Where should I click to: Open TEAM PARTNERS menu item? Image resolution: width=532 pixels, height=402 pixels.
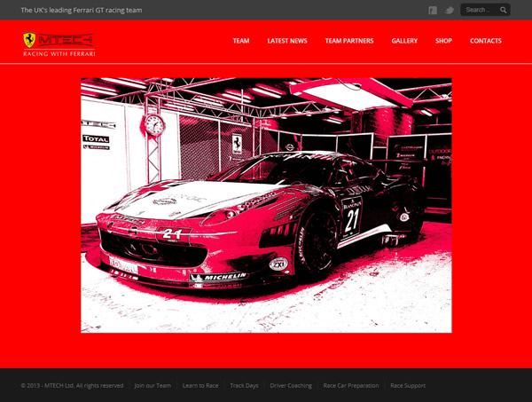349,41
